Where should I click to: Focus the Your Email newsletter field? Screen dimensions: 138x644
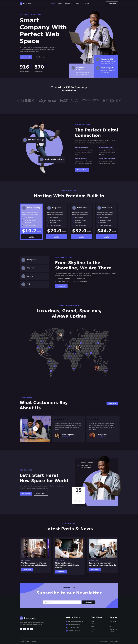tap(62, 602)
